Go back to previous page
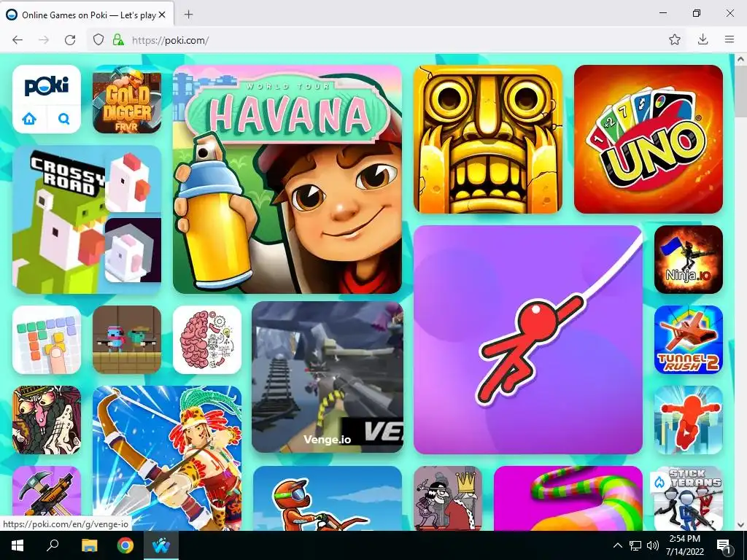Viewport: 747px width, 560px height. click(x=18, y=40)
